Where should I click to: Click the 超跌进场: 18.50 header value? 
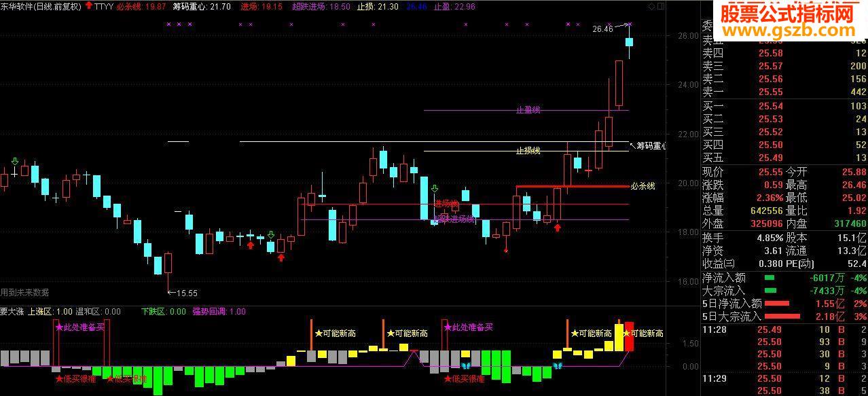click(321, 6)
